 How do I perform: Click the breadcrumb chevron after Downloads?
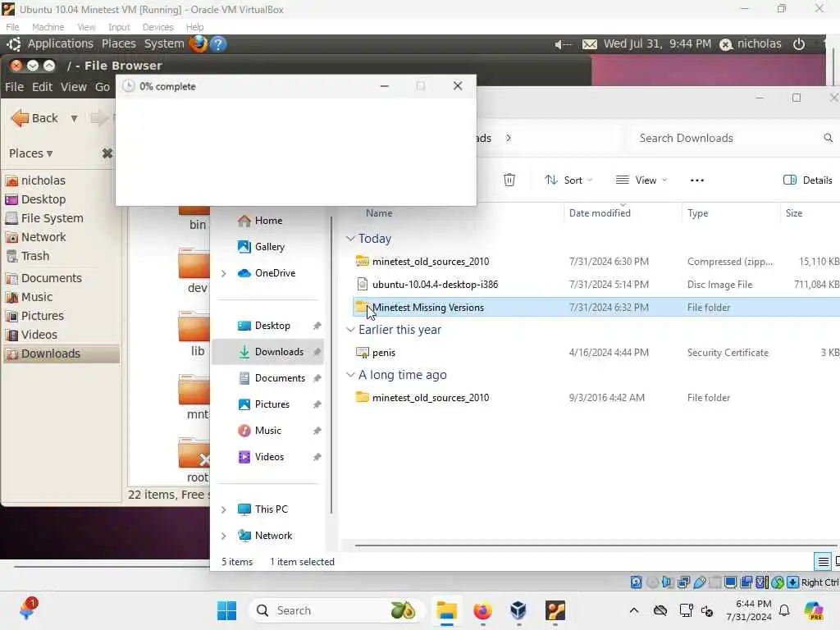tap(509, 138)
